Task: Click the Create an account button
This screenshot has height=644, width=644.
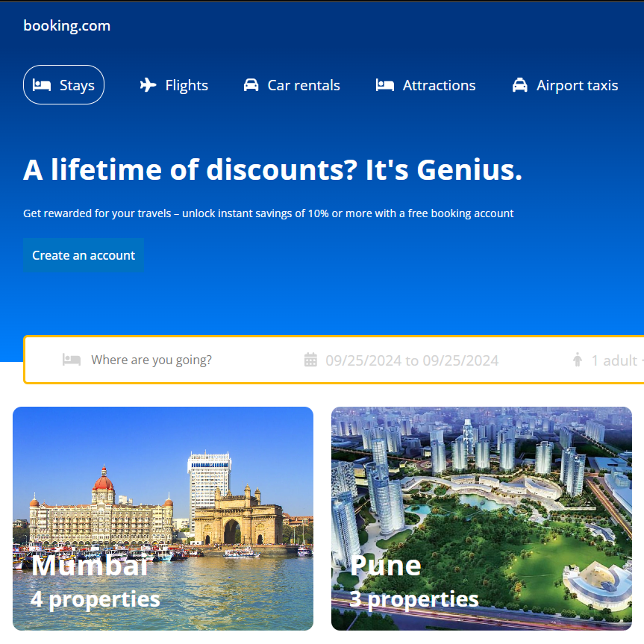Action: 84,255
